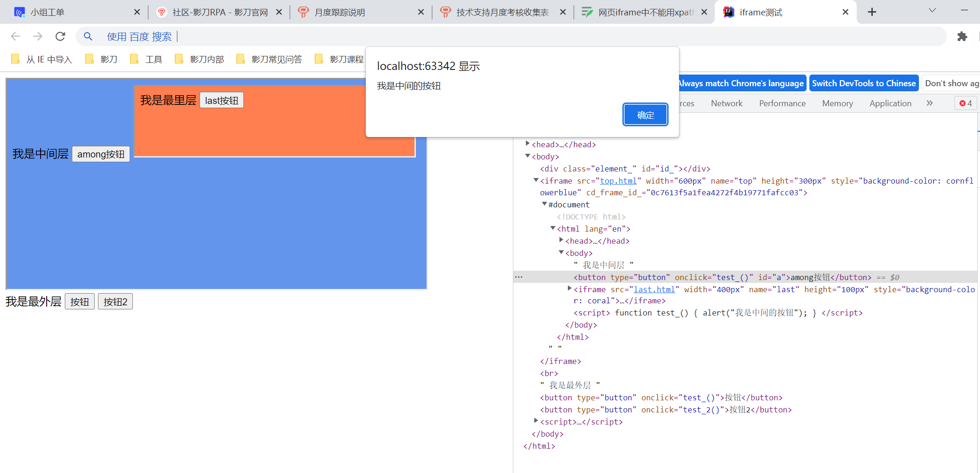
Task: Click the tab search chevron icon
Action: point(932,11)
